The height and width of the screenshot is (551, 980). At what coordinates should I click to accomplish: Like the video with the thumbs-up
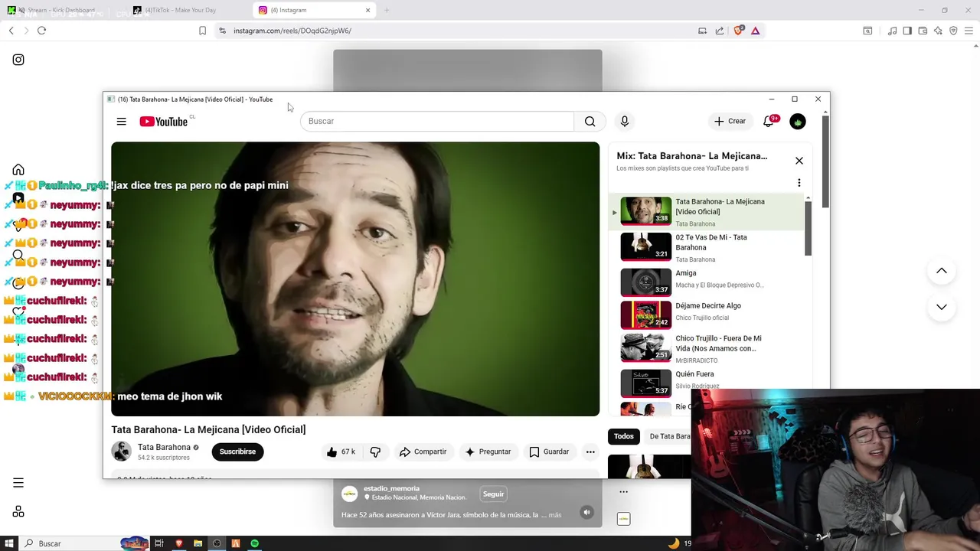[342, 452]
